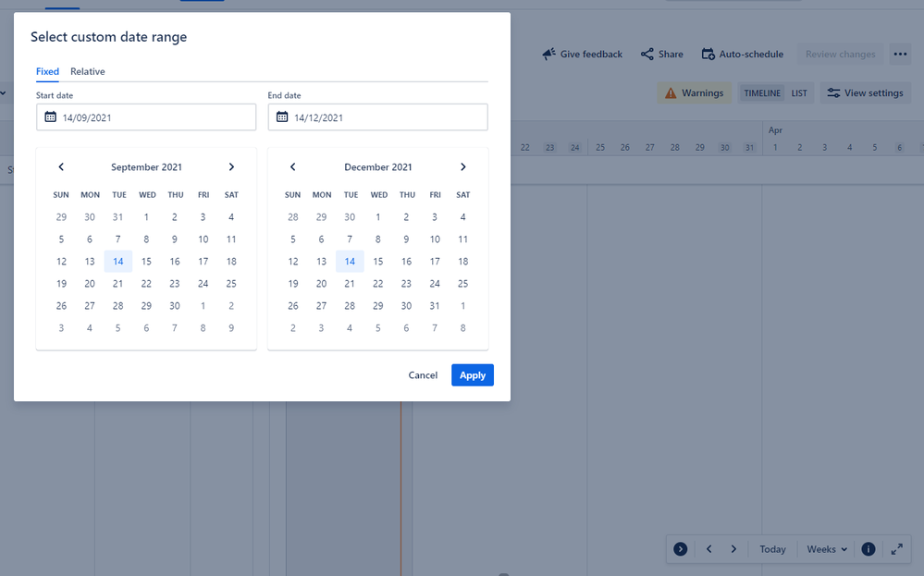Image resolution: width=924 pixels, height=576 pixels.
Task: Click the round dark arrow button in timeline controls
Action: 680,549
